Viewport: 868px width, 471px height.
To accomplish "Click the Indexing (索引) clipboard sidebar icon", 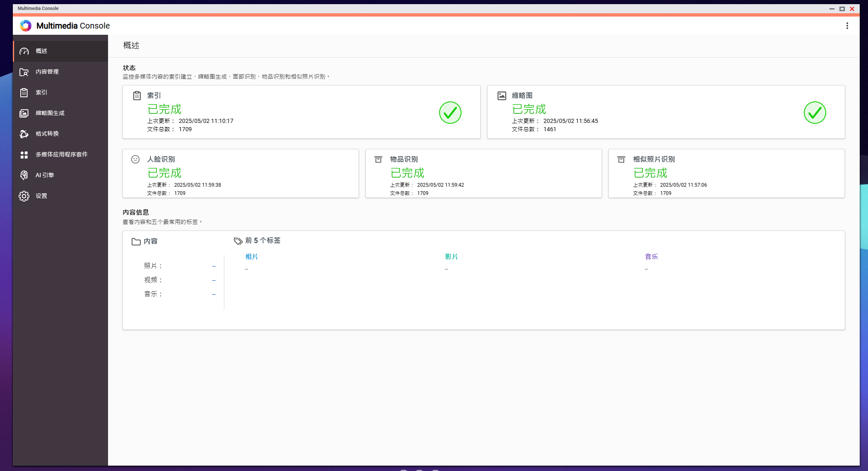I will [x=24, y=93].
